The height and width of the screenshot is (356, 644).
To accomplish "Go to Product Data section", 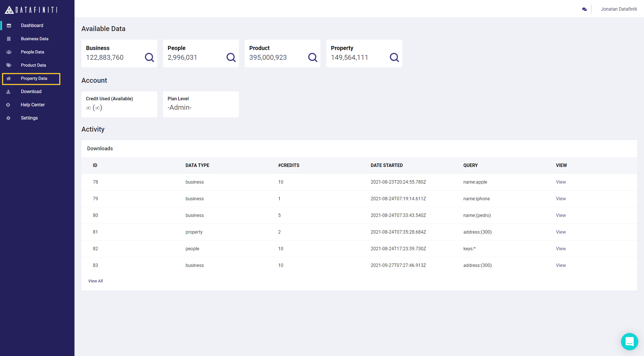I will coord(33,65).
